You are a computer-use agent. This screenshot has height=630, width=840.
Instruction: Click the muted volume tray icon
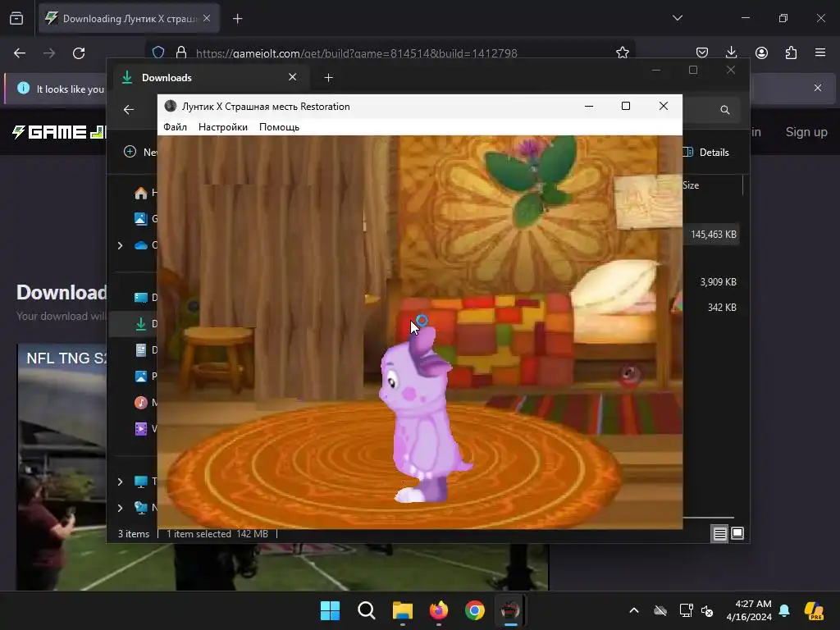pyautogui.click(x=707, y=610)
